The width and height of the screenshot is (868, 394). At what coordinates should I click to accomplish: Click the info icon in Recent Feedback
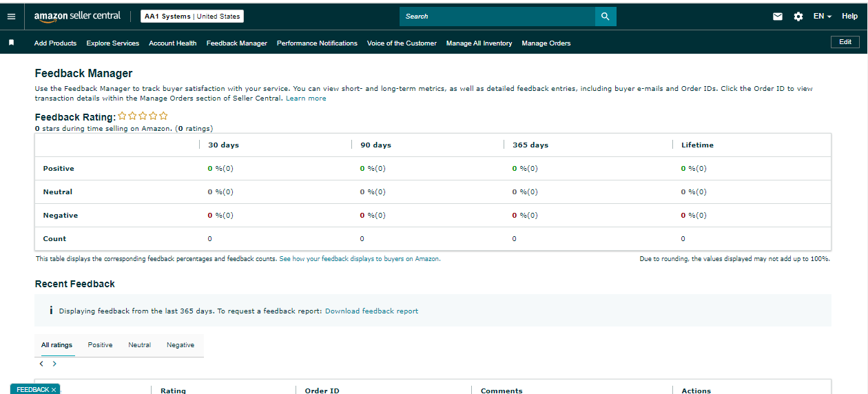coord(51,311)
